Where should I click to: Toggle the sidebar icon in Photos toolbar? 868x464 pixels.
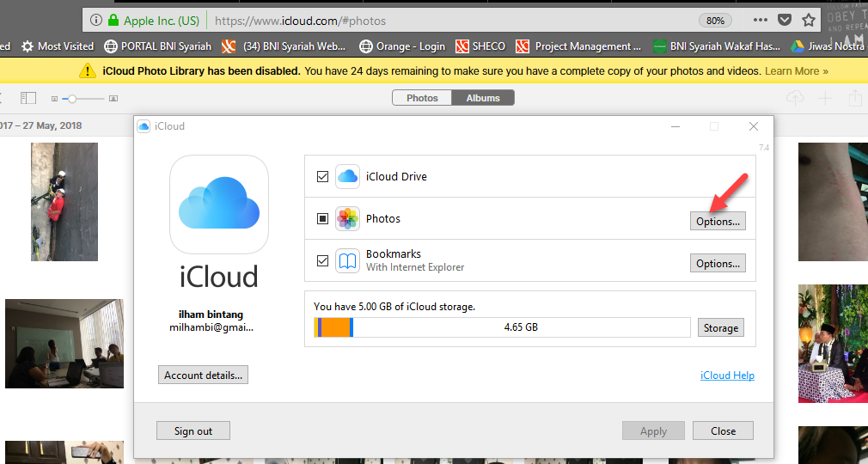click(x=28, y=98)
